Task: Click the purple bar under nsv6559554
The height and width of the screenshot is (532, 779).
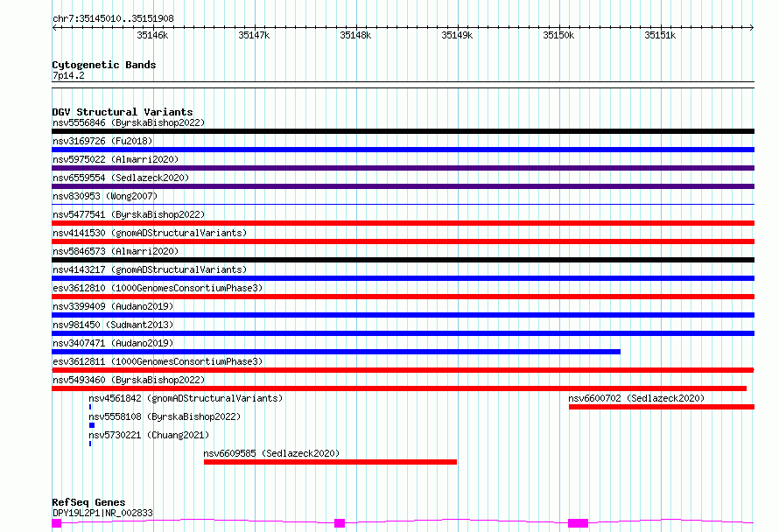Action: pos(403,186)
